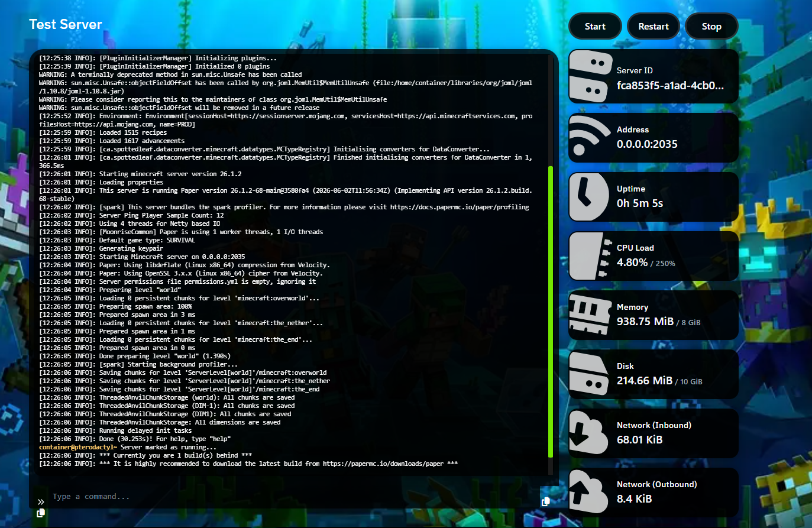The width and height of the screenshot is (812, 528).
Task: Click the 'Currently you are 1 build(s) behind' line
Action: 145,455
